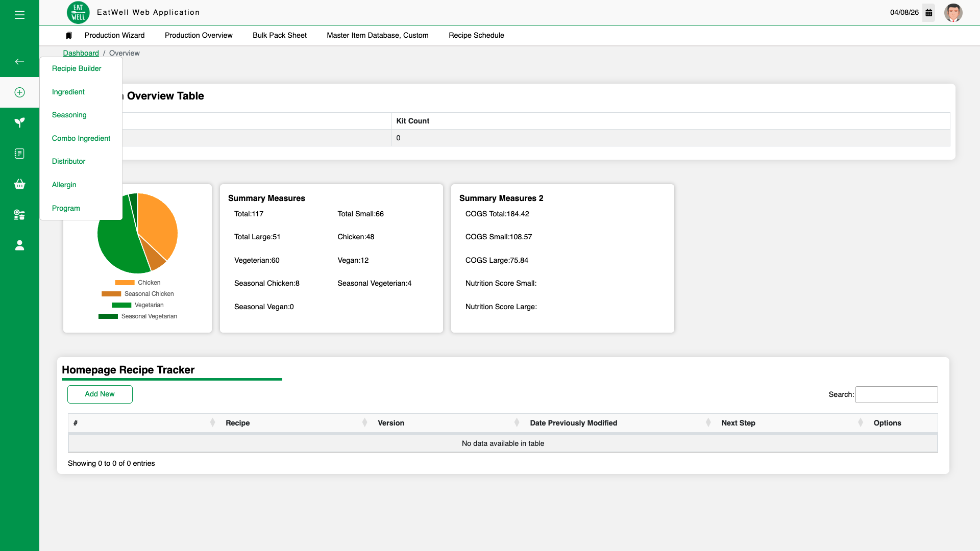Open the settings sliders sidebar icon

coord(19,215)
